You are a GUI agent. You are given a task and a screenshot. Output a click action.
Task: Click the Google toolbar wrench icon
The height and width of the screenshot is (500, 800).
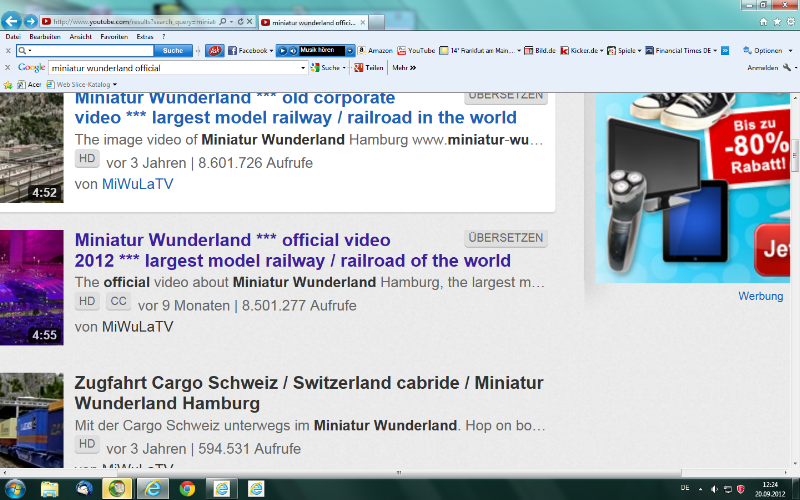coord(787,68)
